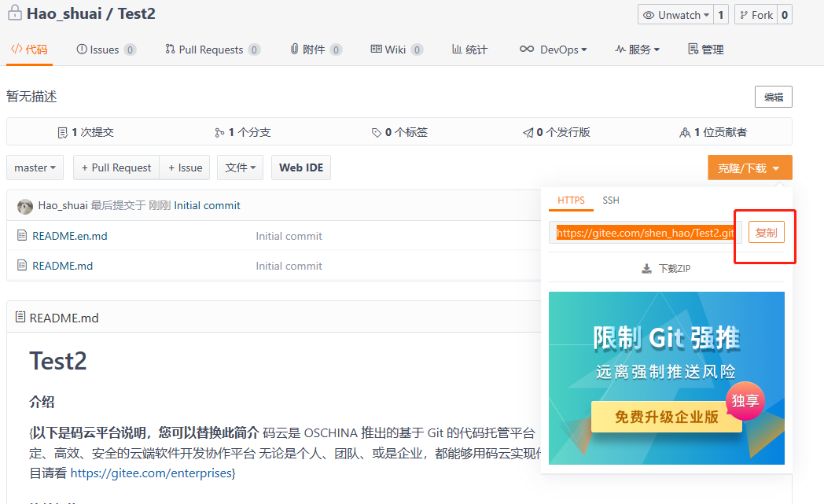824x504 pixels.
Task: Open the Hao_shuai committer profile link
Action: (63, 205)
